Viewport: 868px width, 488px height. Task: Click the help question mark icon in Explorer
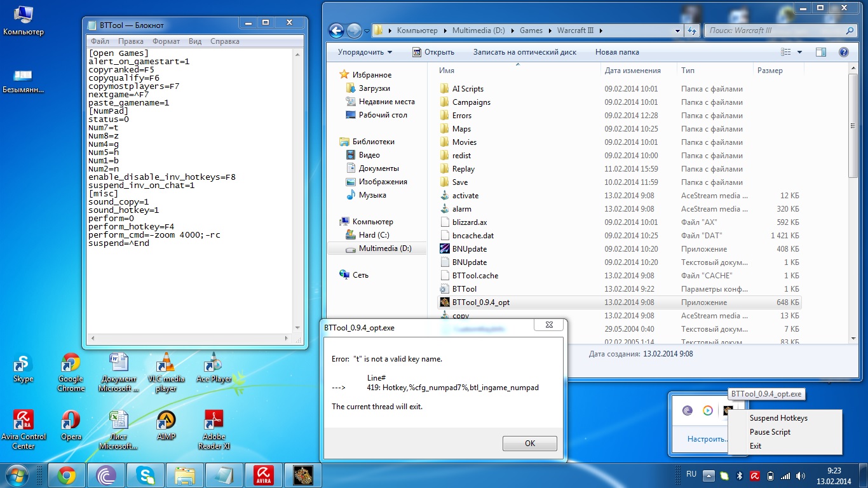tap(844, 52)
